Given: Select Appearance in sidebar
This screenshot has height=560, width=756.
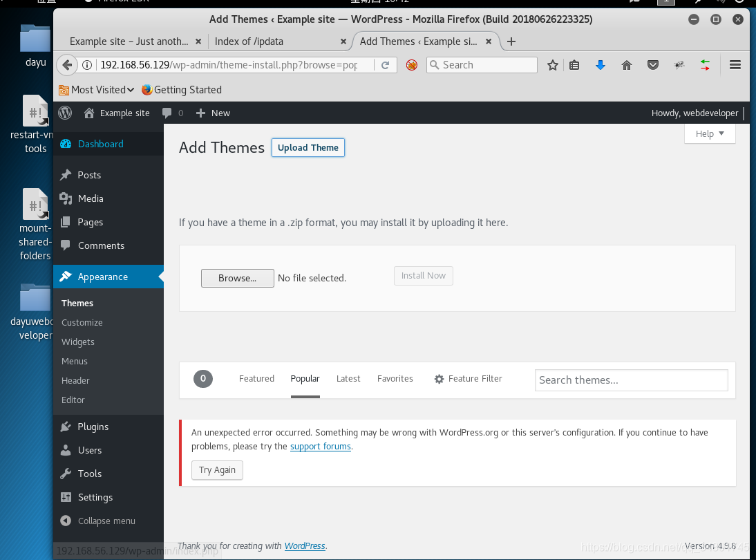Looking at the screenshot, I should coord(108,277).
